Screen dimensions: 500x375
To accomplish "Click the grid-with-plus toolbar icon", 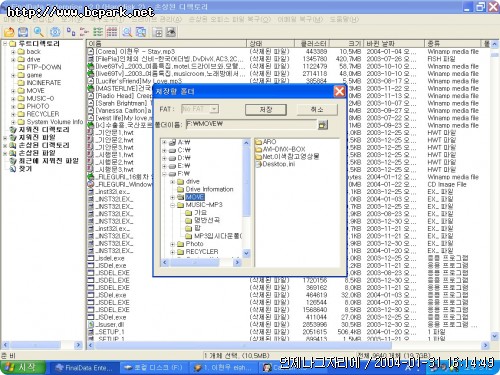I will tap(157, 32).
